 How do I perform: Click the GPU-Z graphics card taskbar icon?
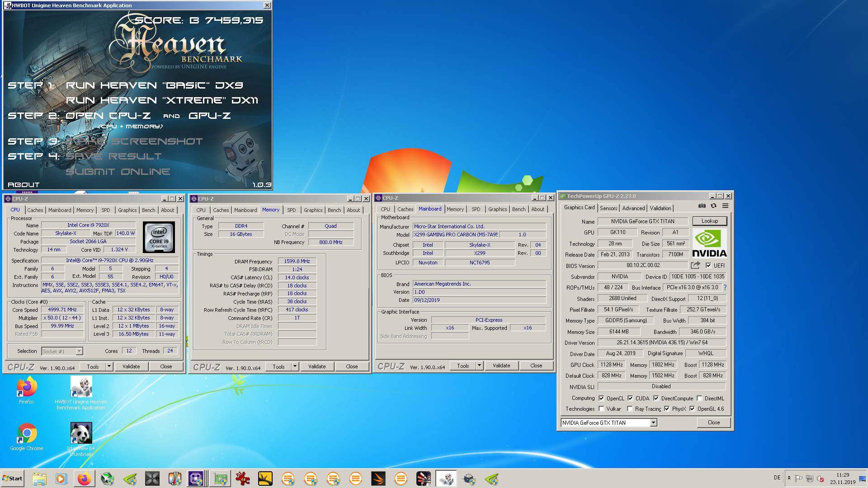(221, 479)
